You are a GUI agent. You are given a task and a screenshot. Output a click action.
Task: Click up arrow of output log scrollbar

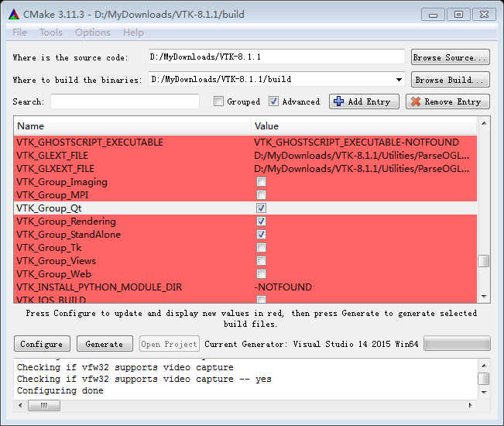(484, 366)
